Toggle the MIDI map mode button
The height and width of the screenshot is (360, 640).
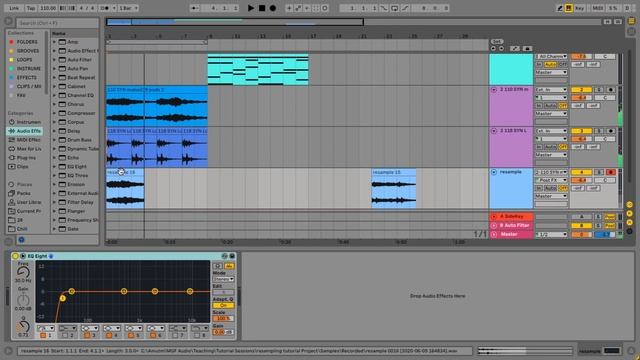coord(598,8)
